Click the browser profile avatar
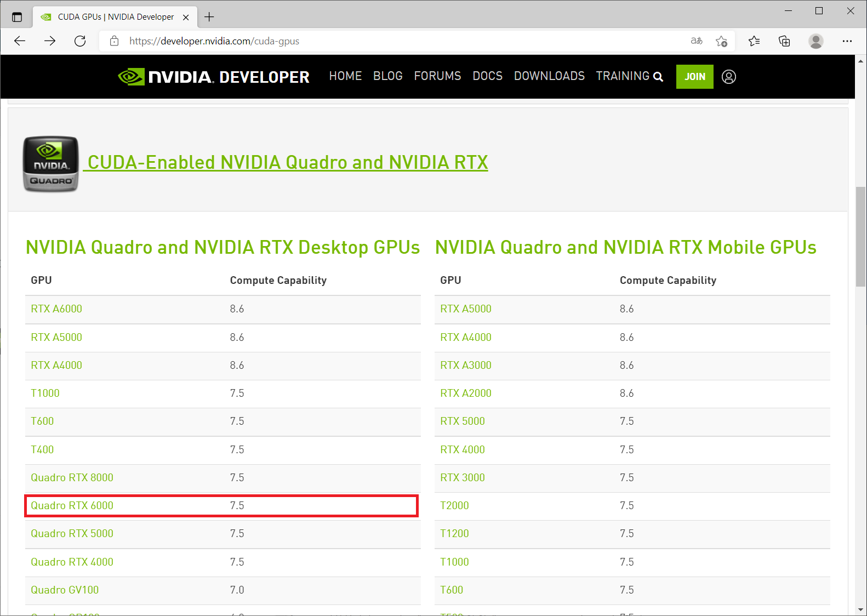867x616 pixels. (816, 41)
